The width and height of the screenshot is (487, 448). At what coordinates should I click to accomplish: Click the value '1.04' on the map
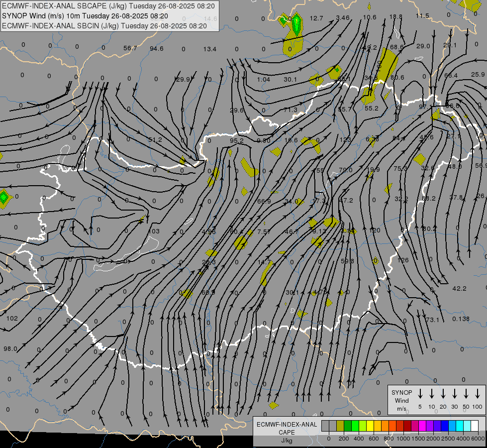click(x=263, y=79)
